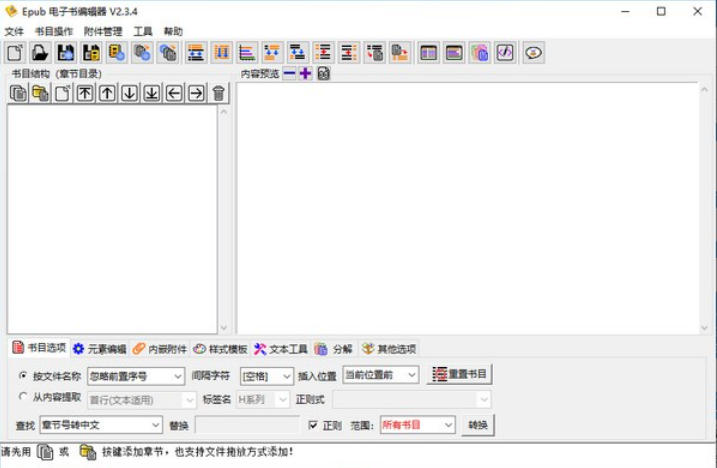The image size is (717, 468).
Task: Click the blue minus icon near 内容预览
Action: tap(290, 73)
